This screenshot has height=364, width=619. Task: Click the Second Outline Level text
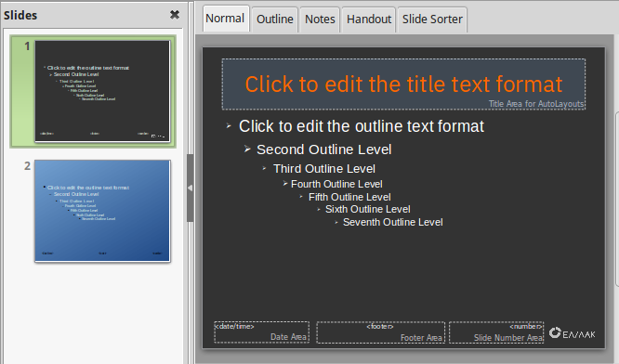click(324, 149)
